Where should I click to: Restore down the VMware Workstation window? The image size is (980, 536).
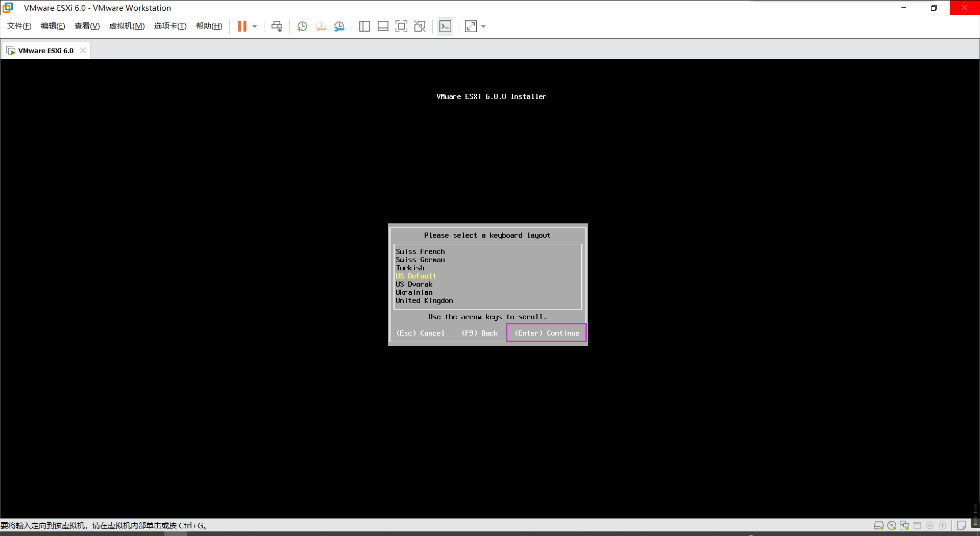point(934,8)
